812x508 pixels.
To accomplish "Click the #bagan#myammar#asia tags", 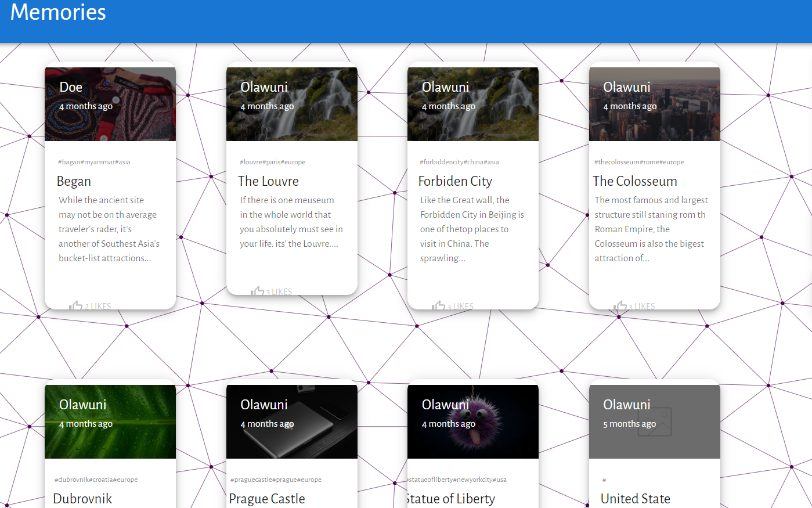I will pyautogui.click(x=94, y=162).
